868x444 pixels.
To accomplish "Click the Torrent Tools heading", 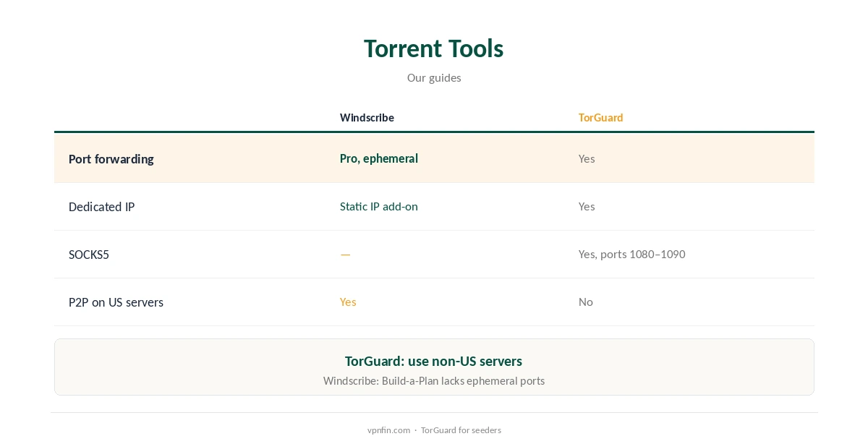I will (x=434, y=48).
